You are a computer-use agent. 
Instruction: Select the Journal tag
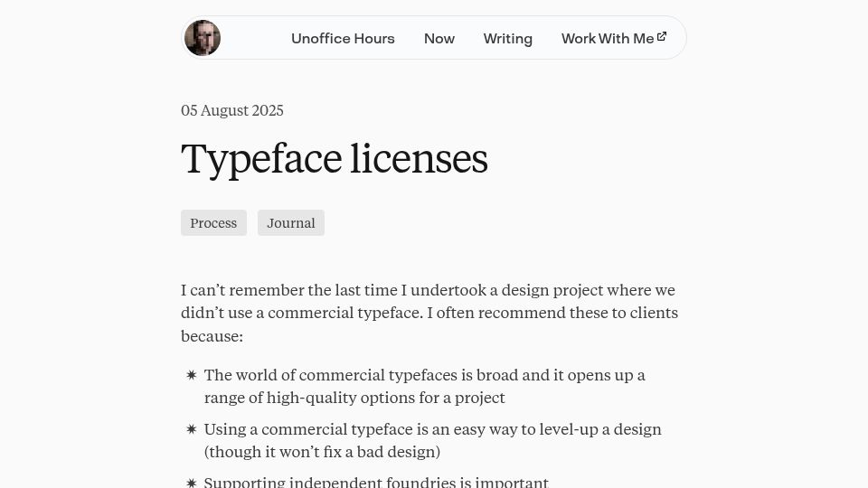[290, 223]
